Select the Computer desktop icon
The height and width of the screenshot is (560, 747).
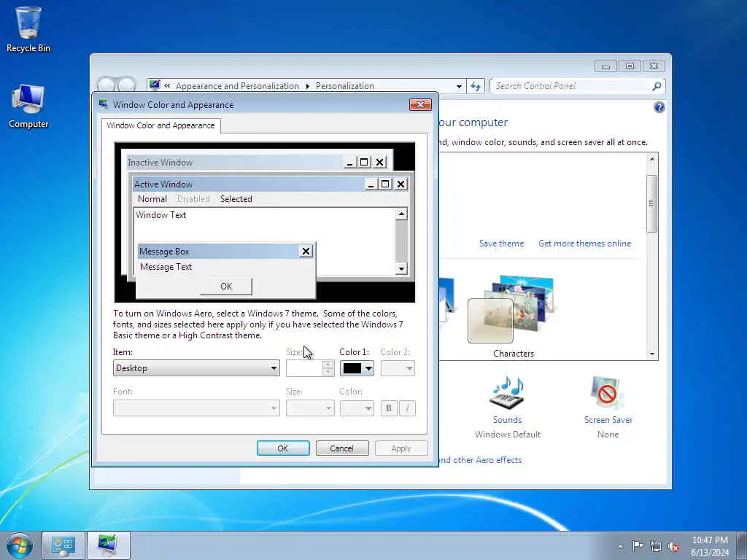coord(28,106)
